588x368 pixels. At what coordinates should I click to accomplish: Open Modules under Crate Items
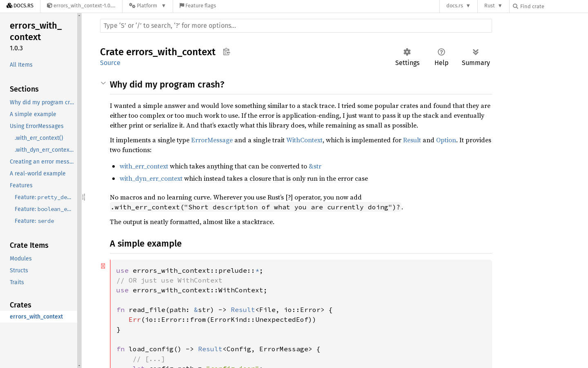click(x=20, y=258)
